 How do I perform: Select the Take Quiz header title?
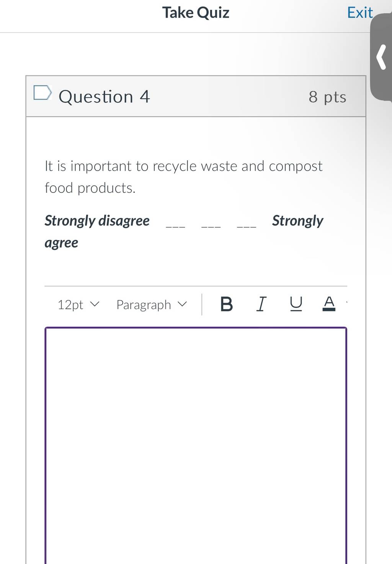[x=196, y=13]
